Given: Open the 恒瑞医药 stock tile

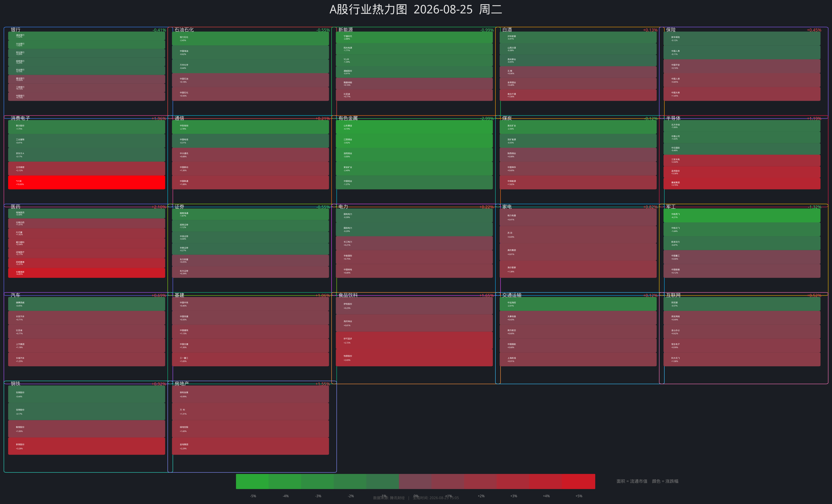Looking at the screenshot, I should coord(86,213).
